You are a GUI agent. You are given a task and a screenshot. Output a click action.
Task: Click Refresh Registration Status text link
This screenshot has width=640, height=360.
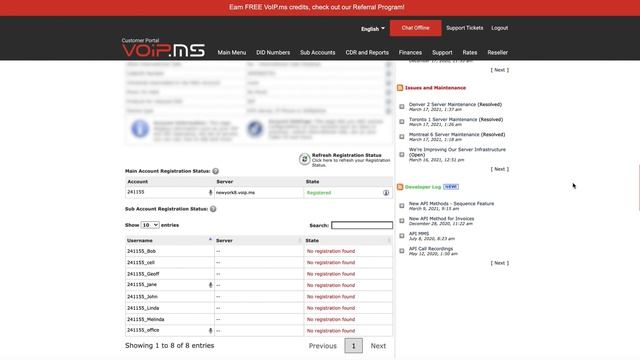tap(347, 155)
